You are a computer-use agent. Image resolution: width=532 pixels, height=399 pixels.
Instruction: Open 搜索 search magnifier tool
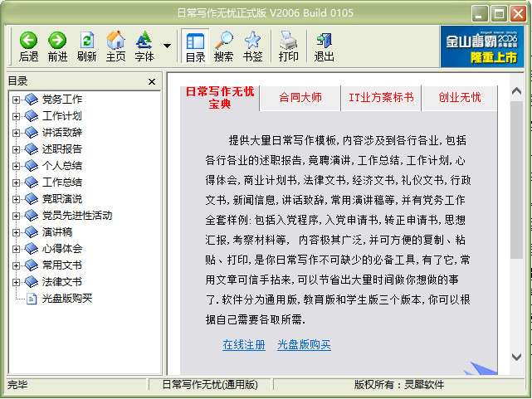[x=223, y=41]
